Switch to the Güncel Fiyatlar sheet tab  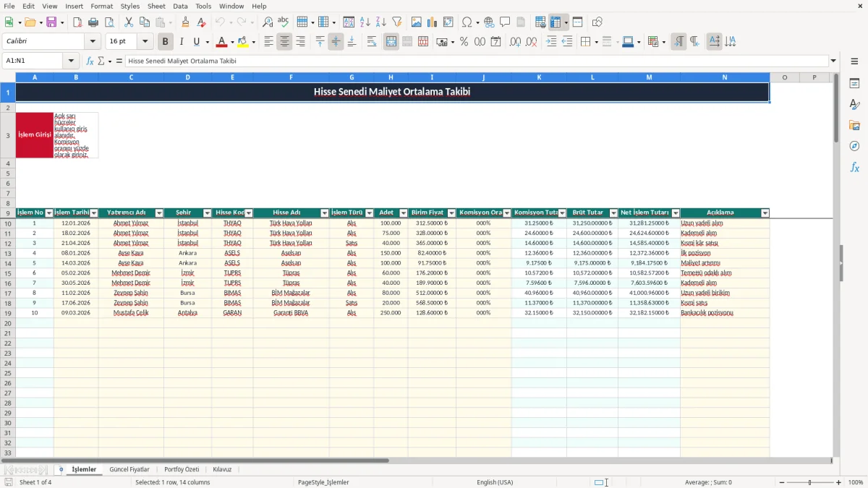[129, 469]
